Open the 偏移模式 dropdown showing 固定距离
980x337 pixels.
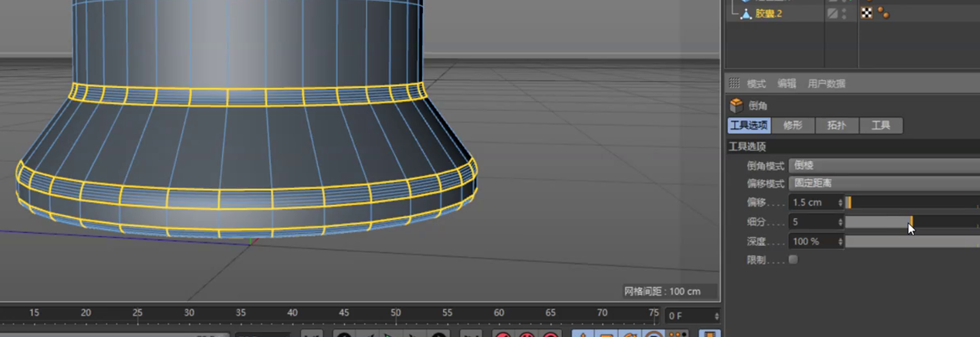pos(884,183)
